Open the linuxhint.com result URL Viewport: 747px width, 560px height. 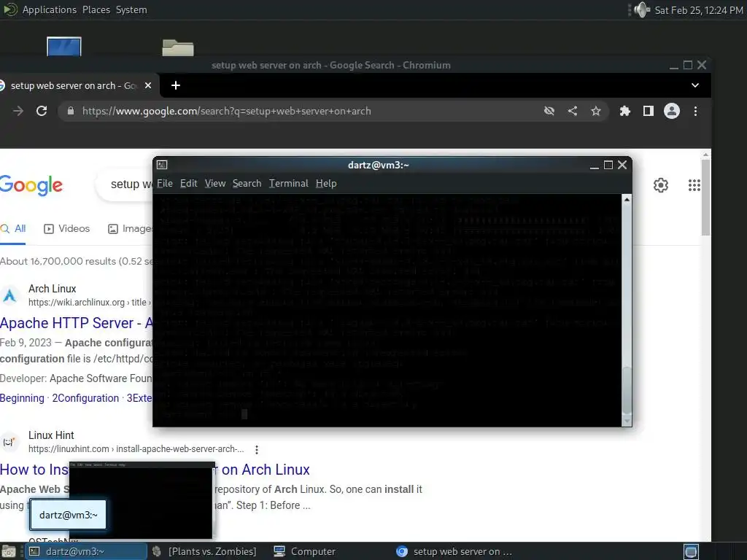point(136,448)
